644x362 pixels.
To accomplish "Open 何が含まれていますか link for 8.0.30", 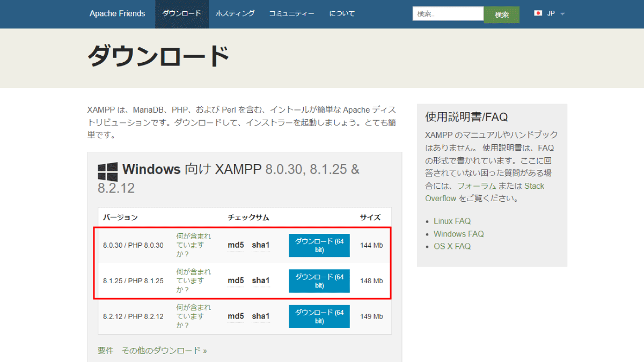I will [194, 245].
